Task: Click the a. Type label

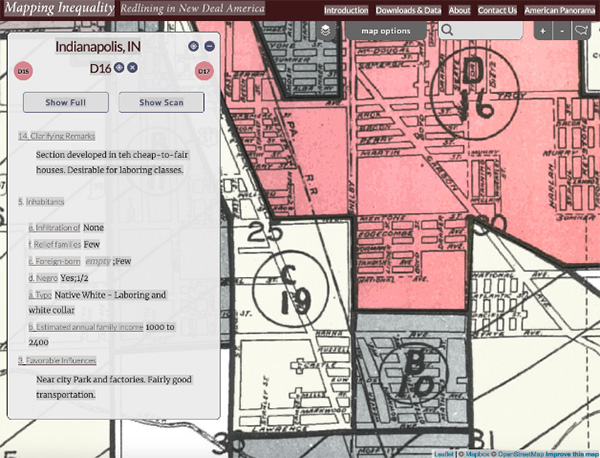Action: (x=40, y=295)
